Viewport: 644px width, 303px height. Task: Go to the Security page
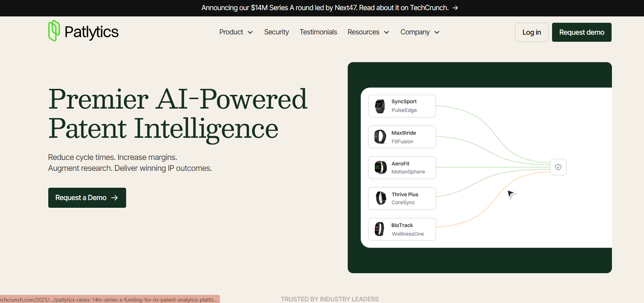click(277, 32)
